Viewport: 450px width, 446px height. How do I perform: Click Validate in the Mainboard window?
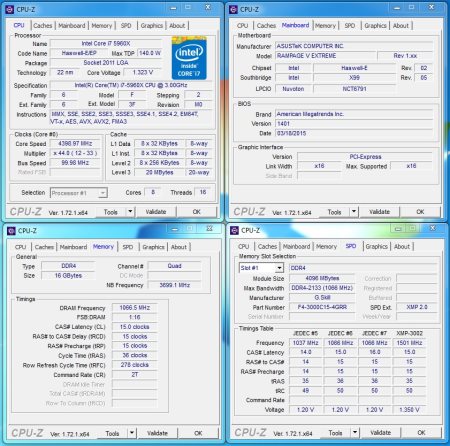point(379,212)
